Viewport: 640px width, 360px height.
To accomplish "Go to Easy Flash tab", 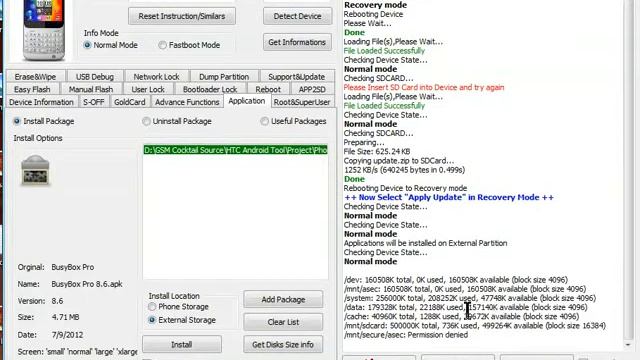I will point(32,89).
